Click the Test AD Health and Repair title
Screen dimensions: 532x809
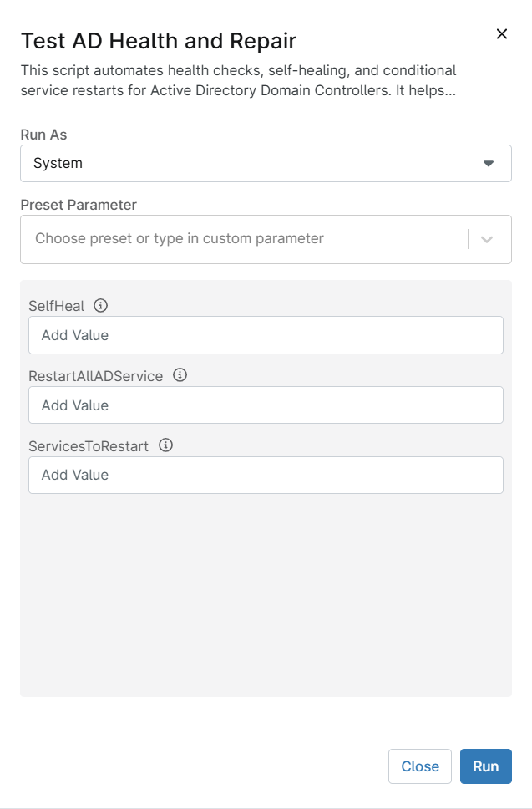coord(159,41)
